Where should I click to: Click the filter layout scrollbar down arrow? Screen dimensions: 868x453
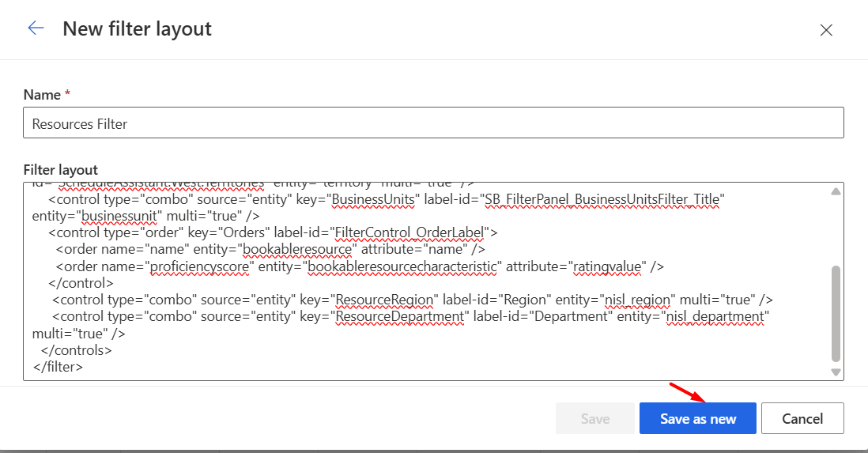tap(836, 372)
